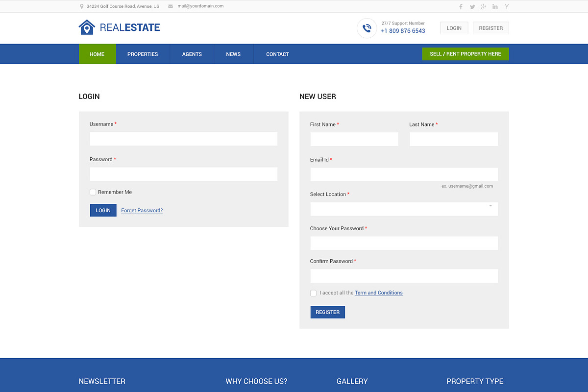
Task: Open the Twitter social icon
Action: 472,7
